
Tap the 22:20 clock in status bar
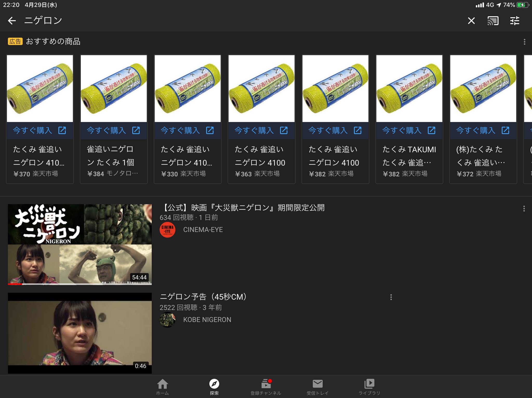(11, 5)
